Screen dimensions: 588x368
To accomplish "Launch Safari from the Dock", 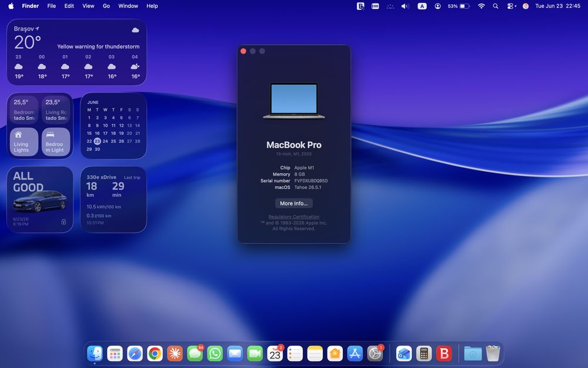I will pyautogui.click(x=135, y=353).
